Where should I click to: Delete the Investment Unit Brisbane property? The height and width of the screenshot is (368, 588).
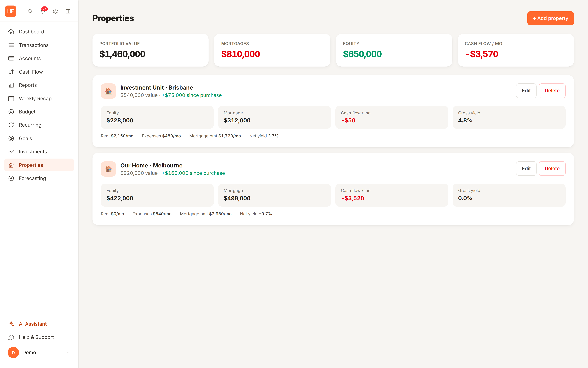[x=552, y=91]
